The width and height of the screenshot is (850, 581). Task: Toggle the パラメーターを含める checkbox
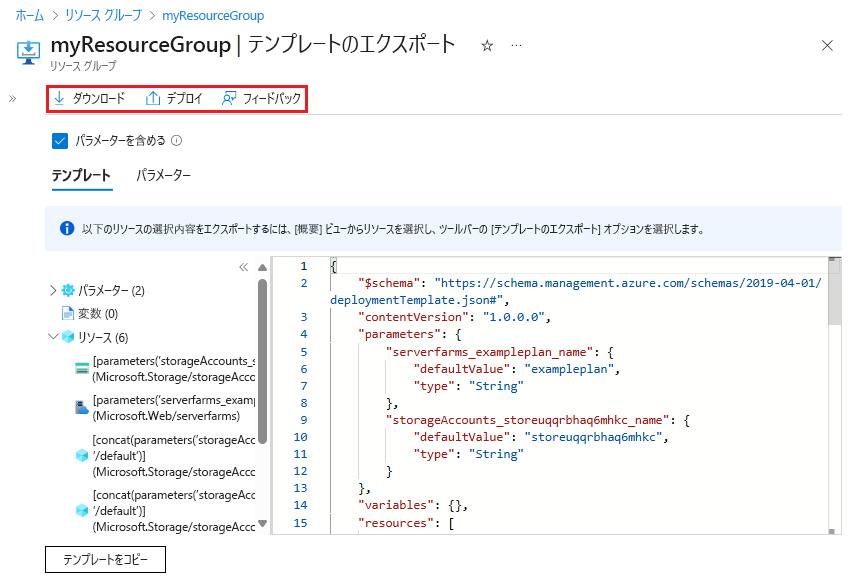tap(60, 141)
